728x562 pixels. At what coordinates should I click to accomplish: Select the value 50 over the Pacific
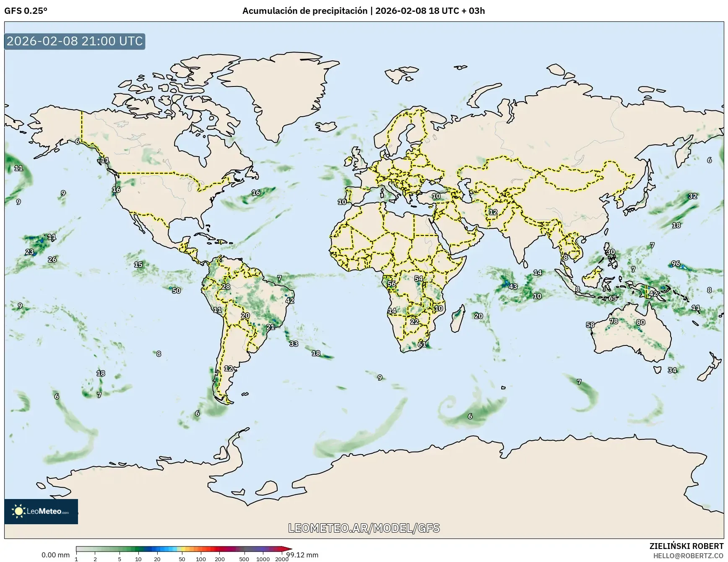176,290
